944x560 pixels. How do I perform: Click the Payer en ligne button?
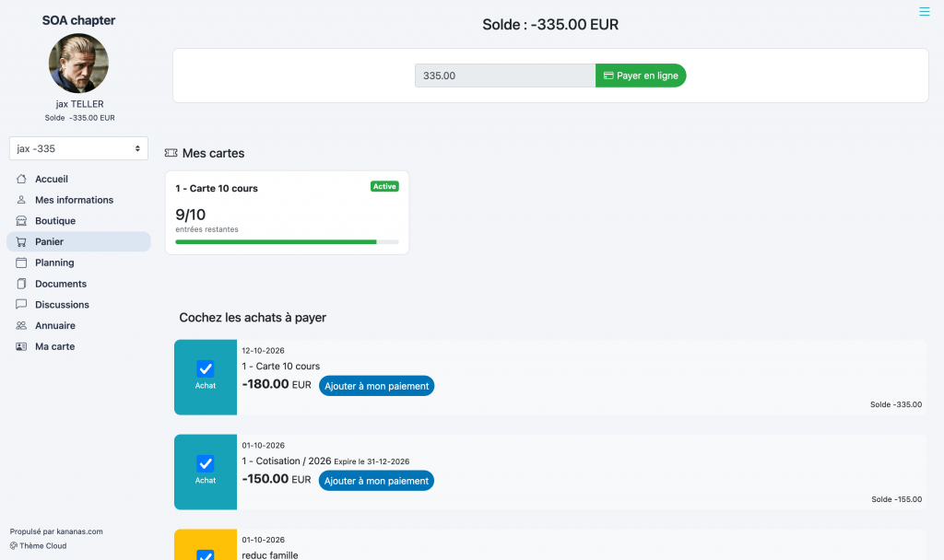pos(641,76)
